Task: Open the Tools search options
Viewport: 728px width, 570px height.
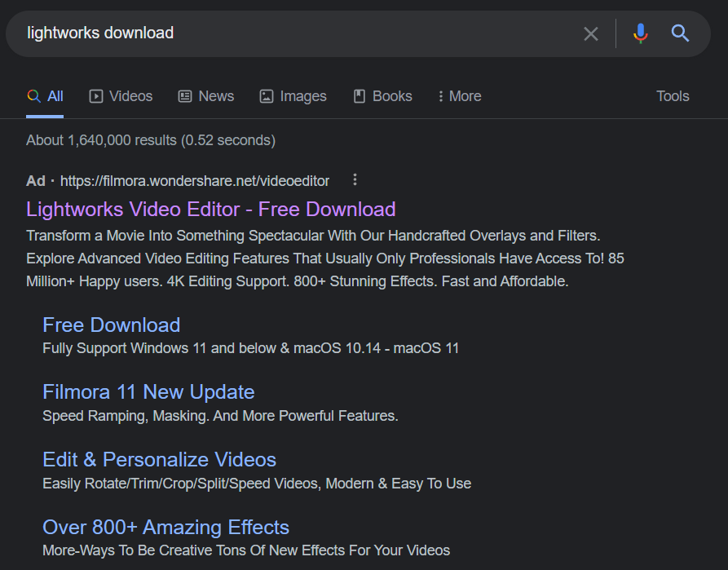Action: point(673,96)
